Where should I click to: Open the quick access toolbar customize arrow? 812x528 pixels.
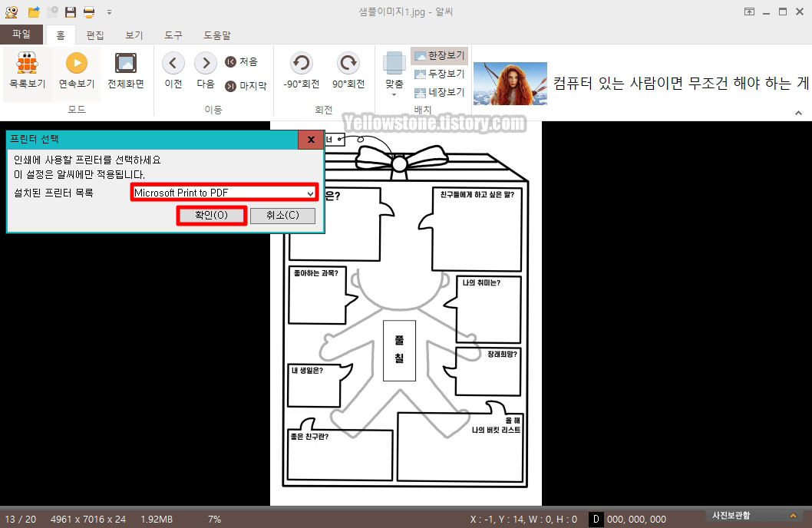pyautogui.click(x=107, y=12)
